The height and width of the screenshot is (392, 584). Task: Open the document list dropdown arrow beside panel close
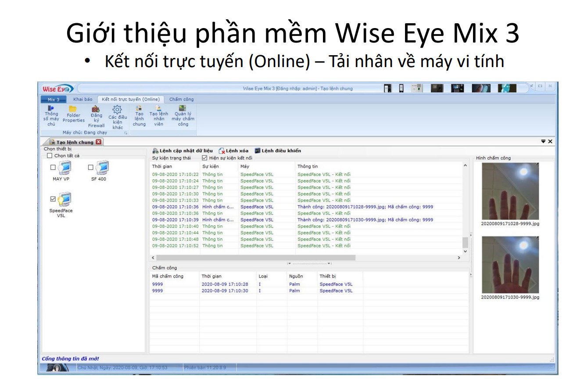pos(543,141)
